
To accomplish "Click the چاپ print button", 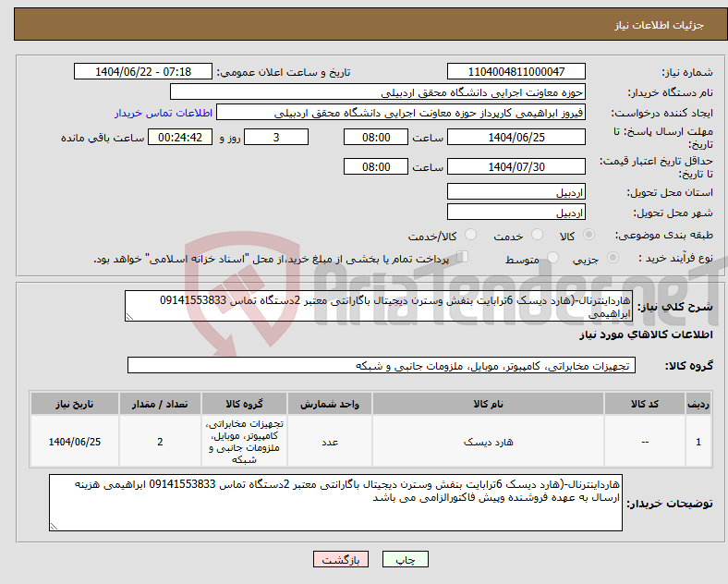I will point(406,559).
